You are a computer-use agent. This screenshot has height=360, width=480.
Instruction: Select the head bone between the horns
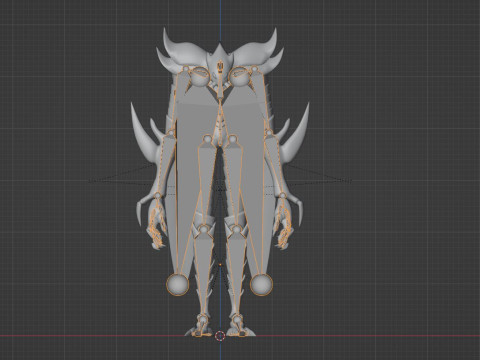coord(220,67)
